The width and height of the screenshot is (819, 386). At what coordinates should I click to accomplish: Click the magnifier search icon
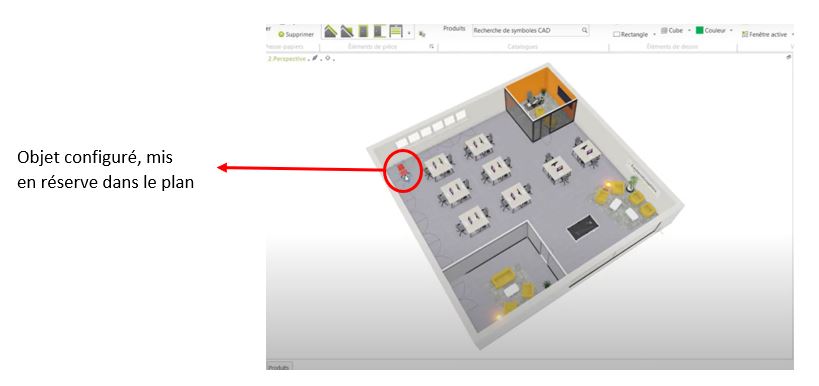(x=584, y=30)
